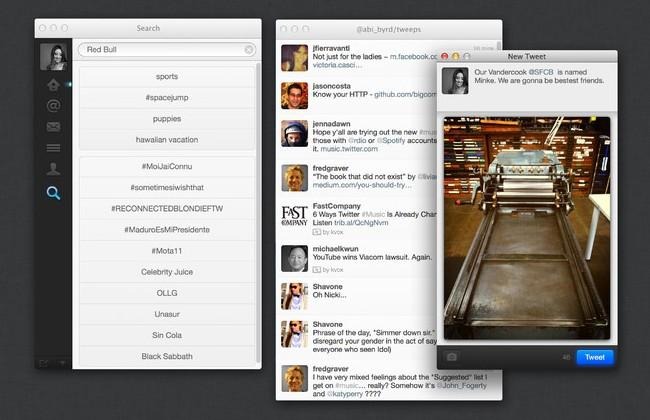Open trend 'Black Sabbath'
Screen dimensions: 650x420
click(167, 356)
